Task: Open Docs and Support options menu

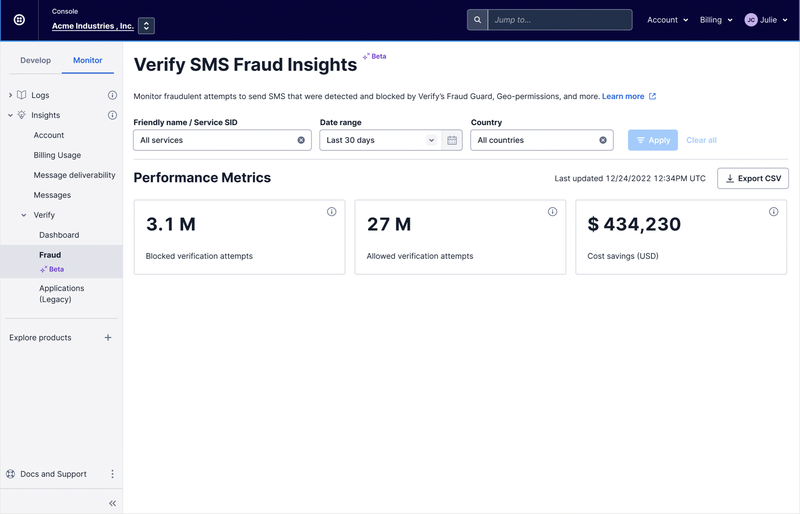Action: point(112,474)
